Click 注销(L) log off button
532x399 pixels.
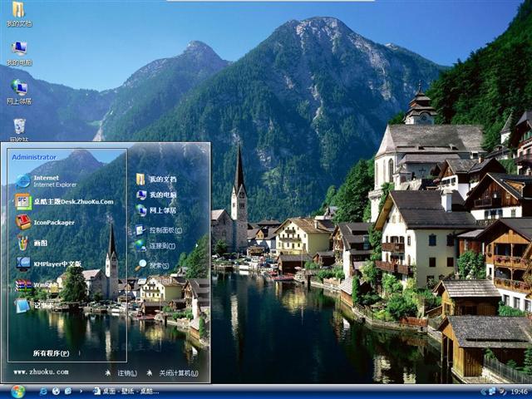pos(121,373)
